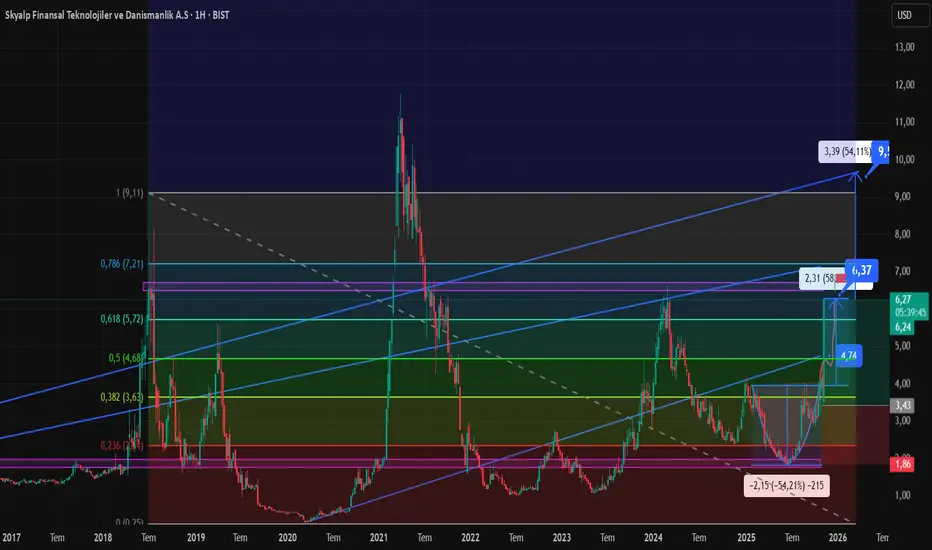
Task: Click the blue 6,37 price callout
Action: pos(862,271)
